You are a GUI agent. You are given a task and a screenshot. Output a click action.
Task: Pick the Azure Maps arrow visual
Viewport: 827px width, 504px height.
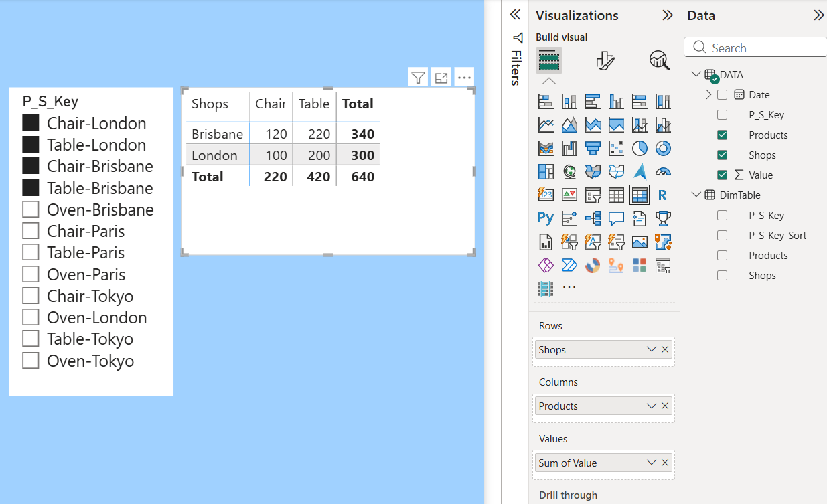(640, 172)
